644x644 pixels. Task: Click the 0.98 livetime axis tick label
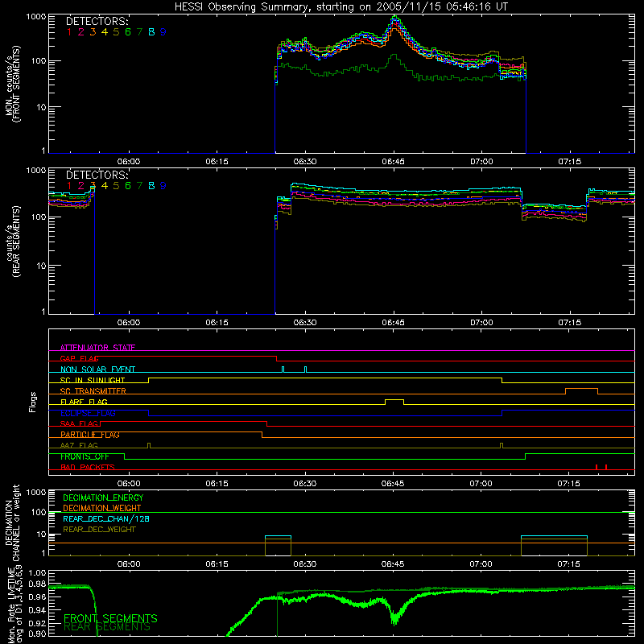[x=37, y=584]
